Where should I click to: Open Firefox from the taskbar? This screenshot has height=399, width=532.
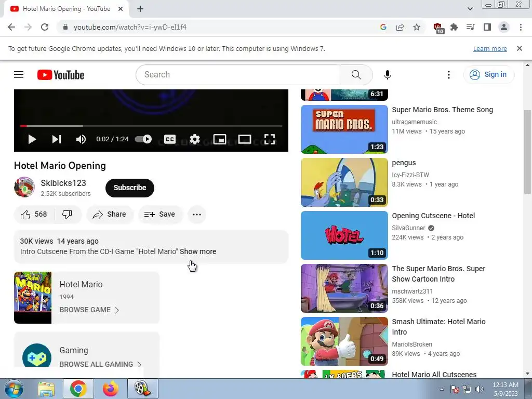[111, 389]
